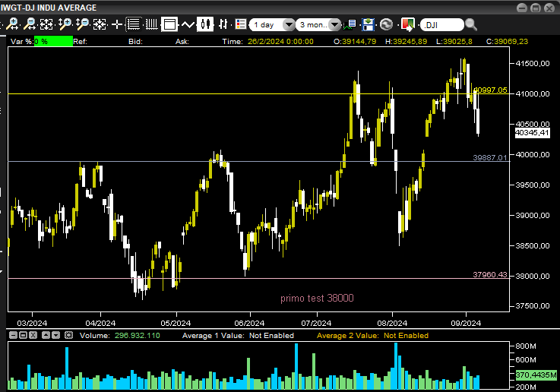Select the 'primo test 38000' chart annotation
This screenshot has height=392, width=560.
pos(317,299)
